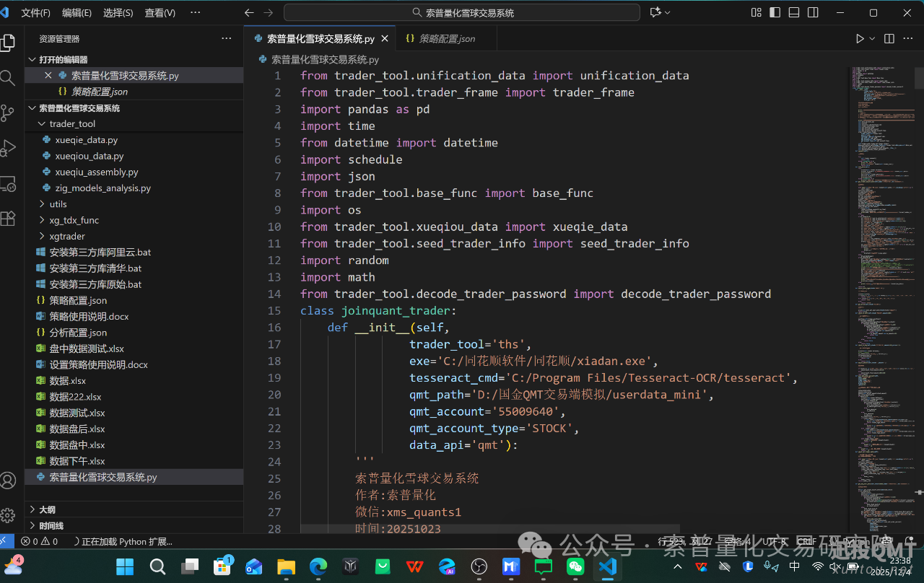Open the Source Control view icon

[8, 113]
